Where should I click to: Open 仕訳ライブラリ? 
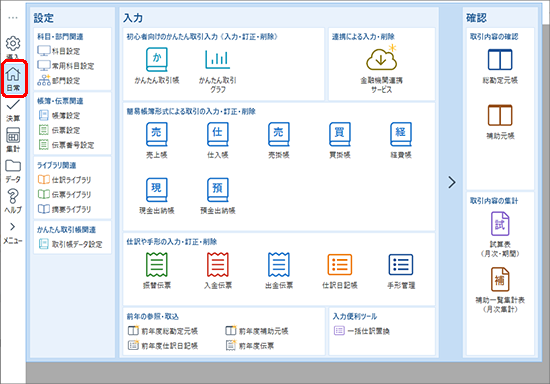point(65,180)
